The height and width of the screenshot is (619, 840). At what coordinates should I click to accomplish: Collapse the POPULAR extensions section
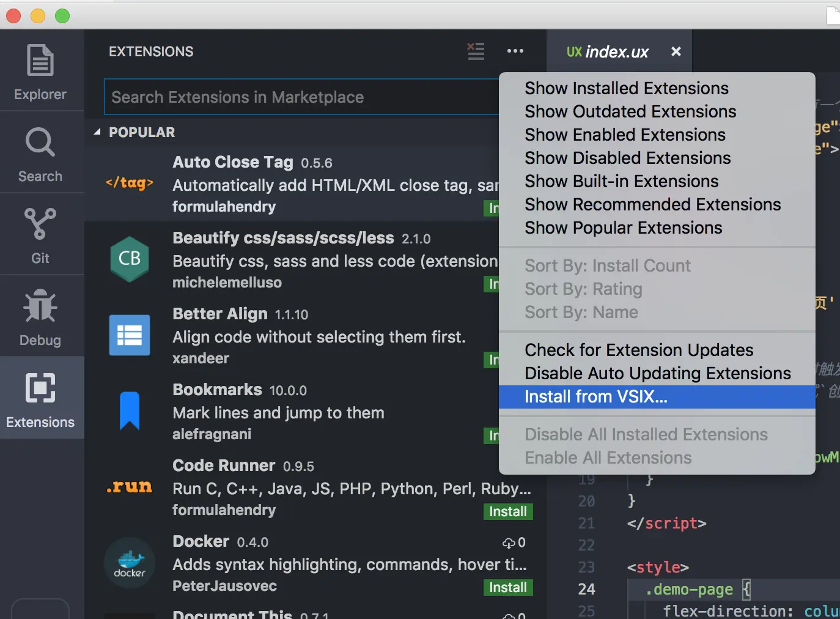point(97,132)
